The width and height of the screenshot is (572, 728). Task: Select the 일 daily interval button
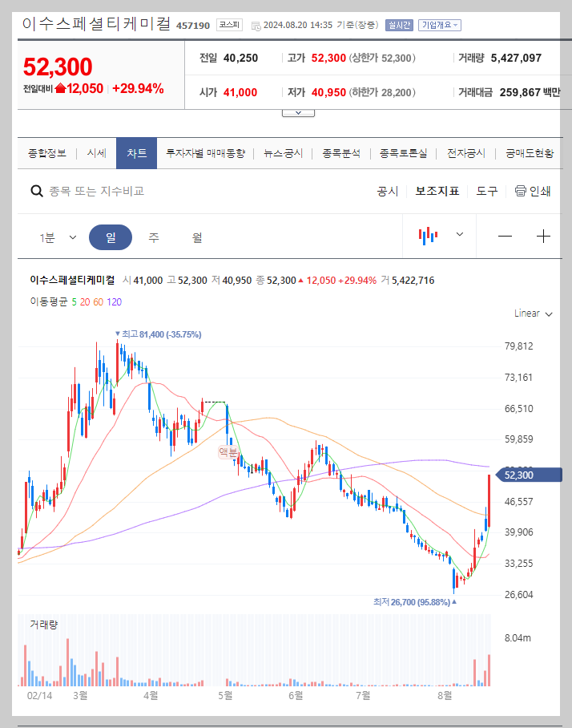pyautogui.click(x=111, y=236)
